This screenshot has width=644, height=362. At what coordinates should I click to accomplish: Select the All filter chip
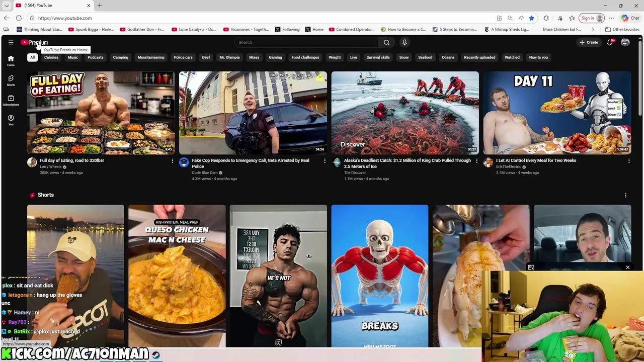[32, 57]
